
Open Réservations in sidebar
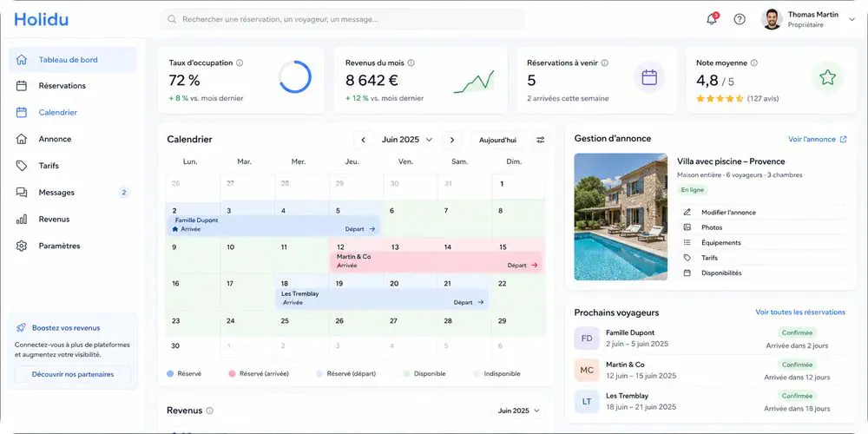coord(73,86)
